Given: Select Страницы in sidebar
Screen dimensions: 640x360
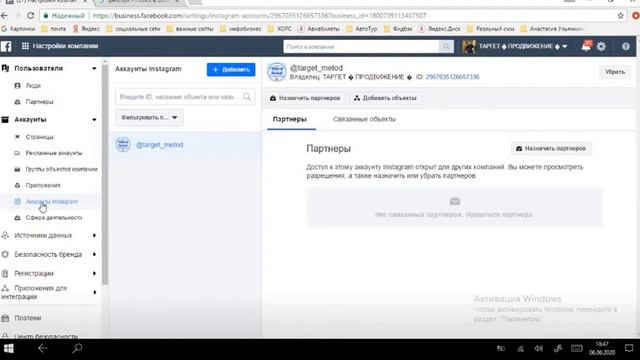Looking at the screenshot, I should pos(39,137).
